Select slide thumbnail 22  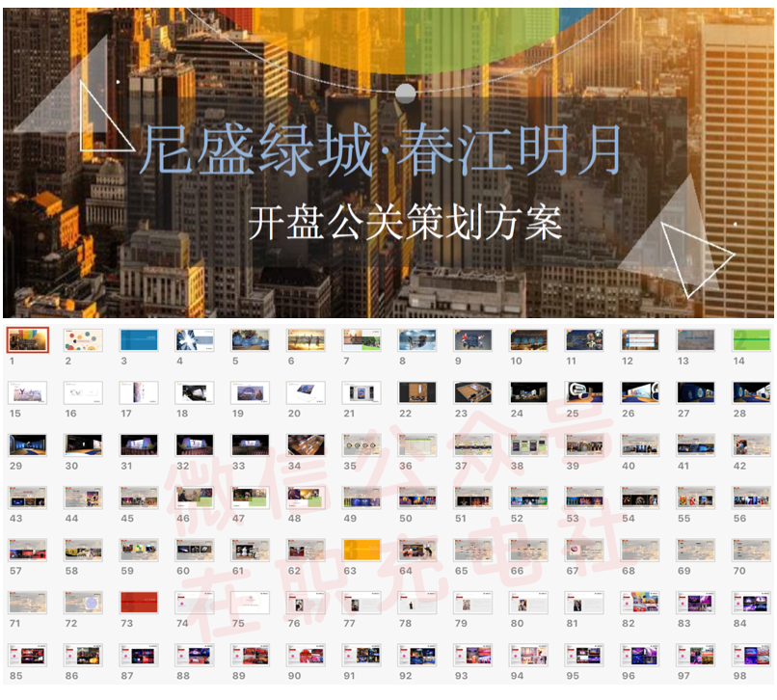(x=417, y=392)
